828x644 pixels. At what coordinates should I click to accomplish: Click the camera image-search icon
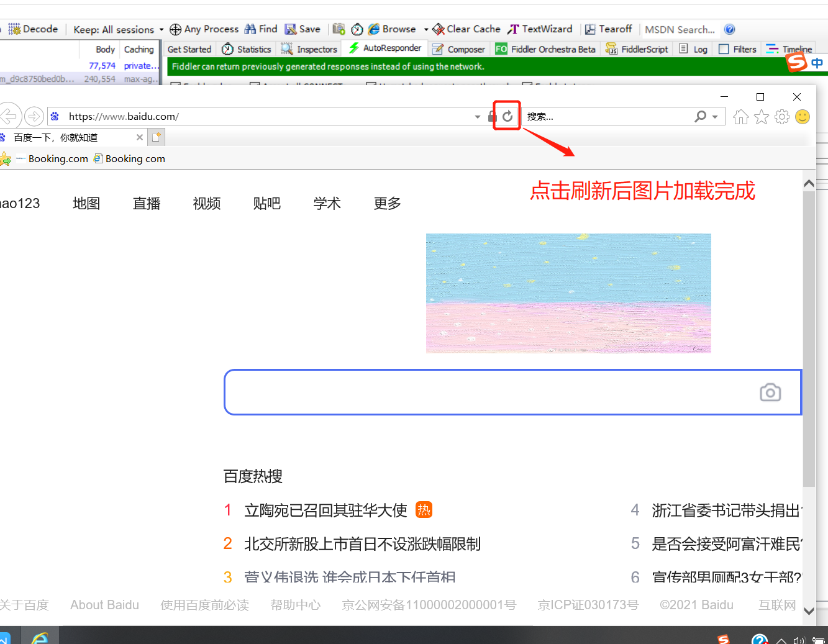click(x=770, y=392)
